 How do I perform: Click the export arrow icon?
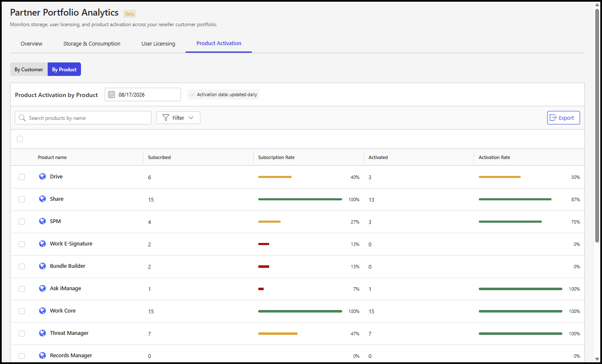pyautogui.click(x=553, y=118)
